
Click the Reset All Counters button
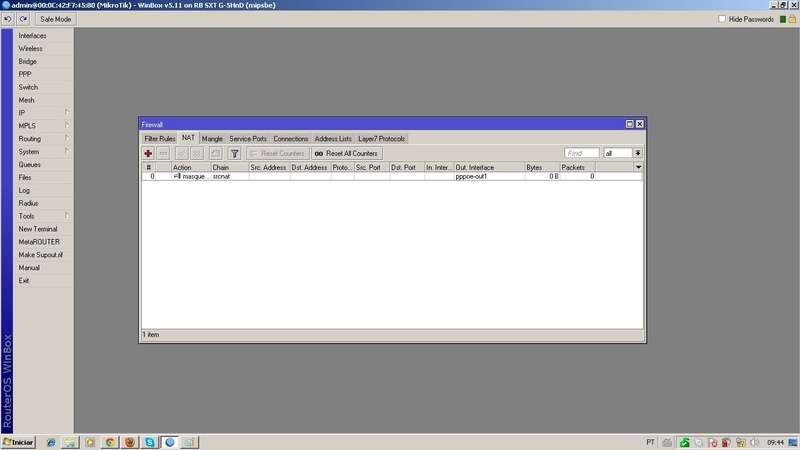point(347,153)
